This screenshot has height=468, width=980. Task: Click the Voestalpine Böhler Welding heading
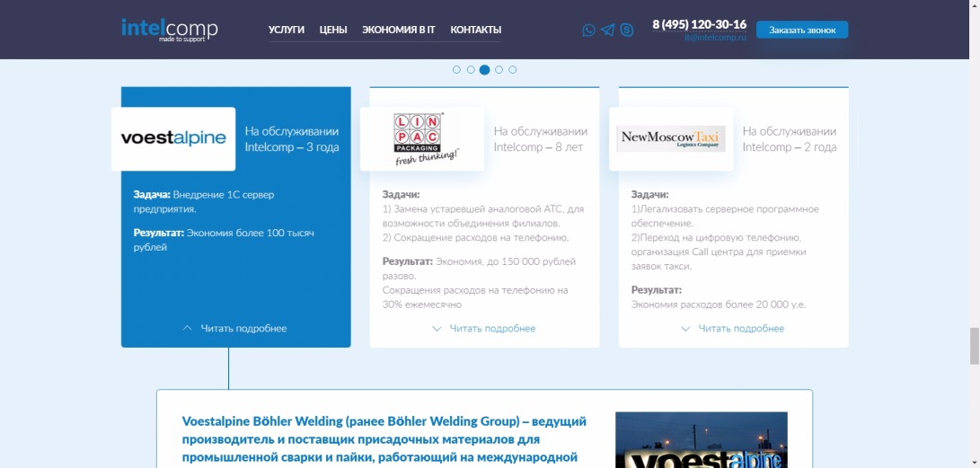384,439
